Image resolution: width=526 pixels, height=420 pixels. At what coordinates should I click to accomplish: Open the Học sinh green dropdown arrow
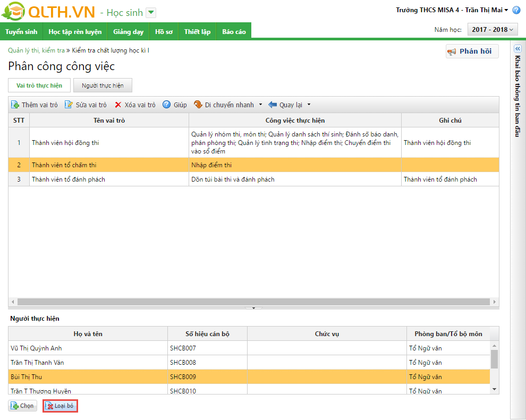pyautogui.click(x=151, y=13)
